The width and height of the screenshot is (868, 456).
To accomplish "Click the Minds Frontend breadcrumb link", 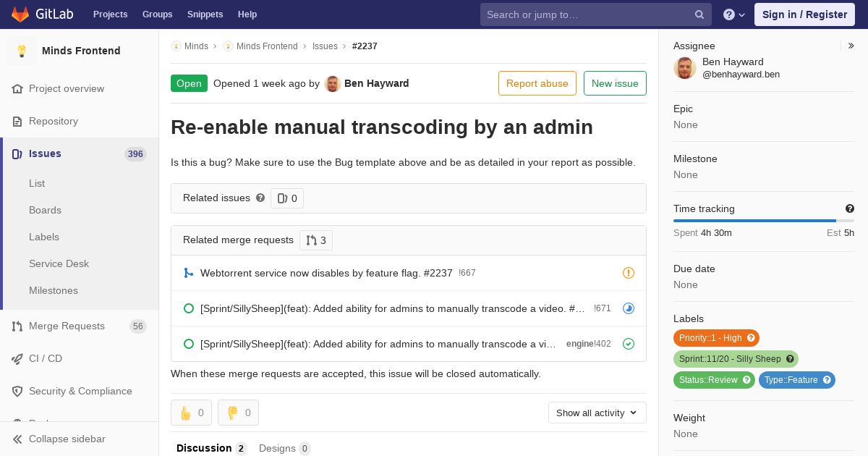I will coord(267,46).
